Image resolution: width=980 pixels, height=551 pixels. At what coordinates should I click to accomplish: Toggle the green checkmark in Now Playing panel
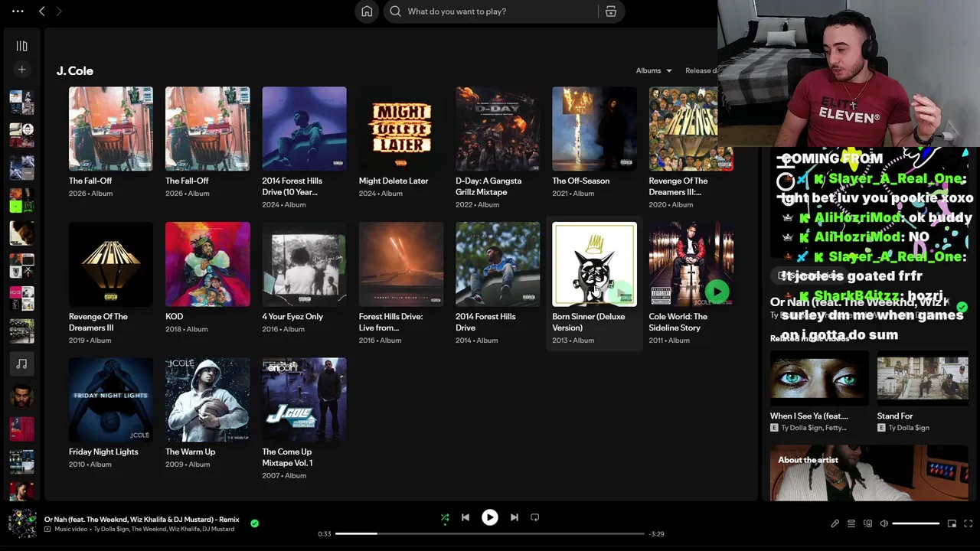pyautogui.click(x=962, y=307)
